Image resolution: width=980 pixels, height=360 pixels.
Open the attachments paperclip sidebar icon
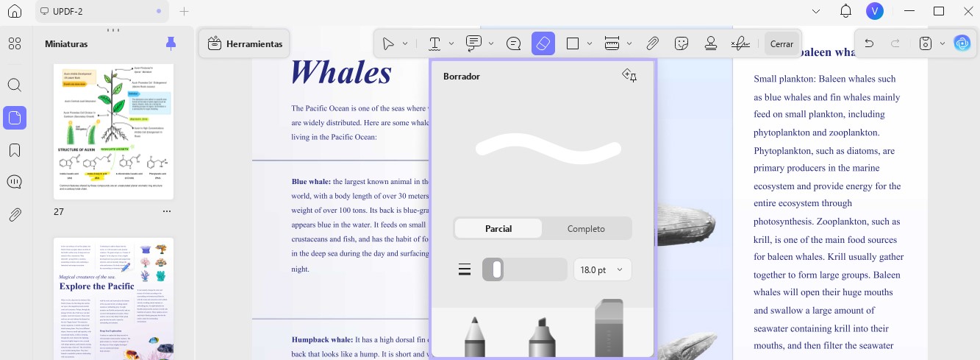tap(15, 215)
